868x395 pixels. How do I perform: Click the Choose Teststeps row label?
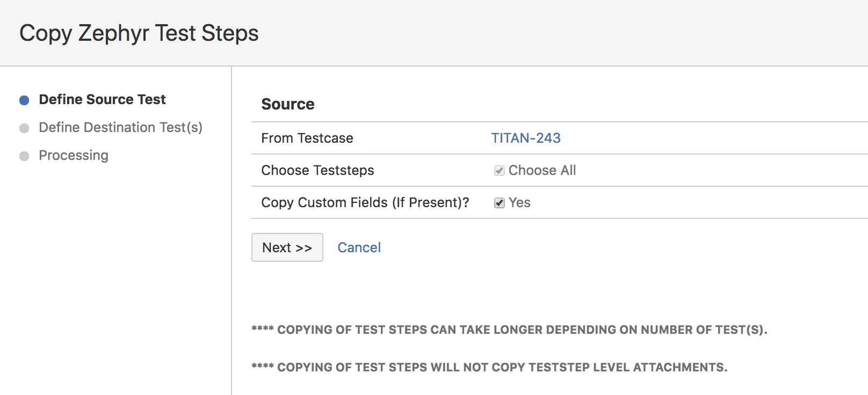coord(317,170)
